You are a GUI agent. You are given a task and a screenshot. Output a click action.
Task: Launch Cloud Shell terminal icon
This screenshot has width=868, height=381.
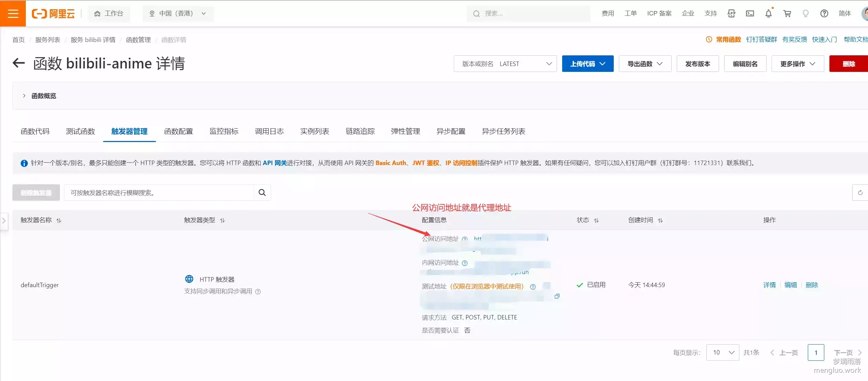(x=750, y=13)
